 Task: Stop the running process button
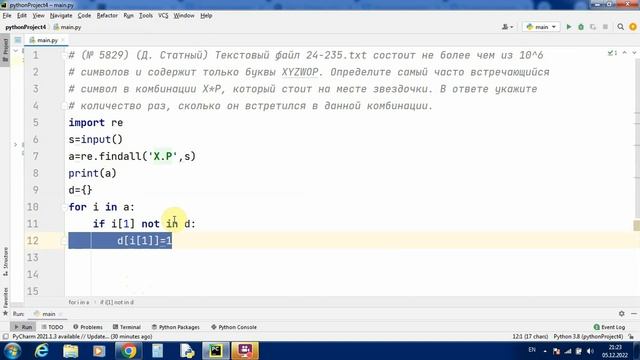605,27
